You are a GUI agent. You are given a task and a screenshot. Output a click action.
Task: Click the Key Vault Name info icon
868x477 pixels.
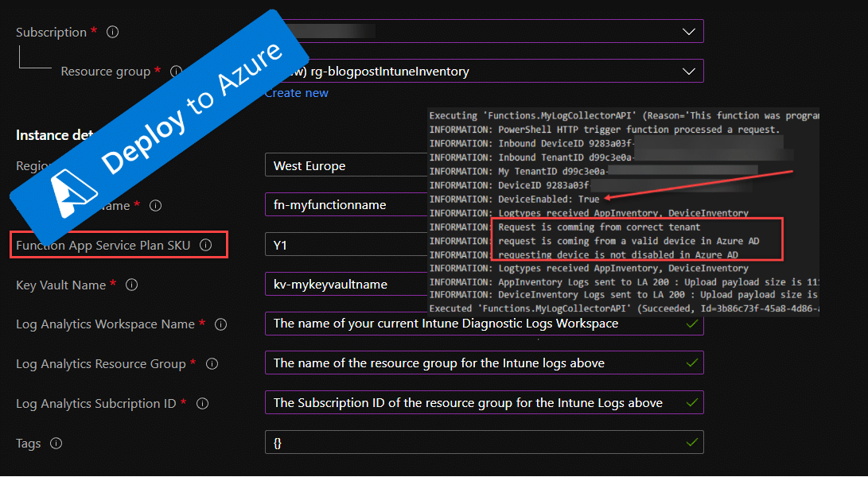pyautogui.click(x=130, y=285)
